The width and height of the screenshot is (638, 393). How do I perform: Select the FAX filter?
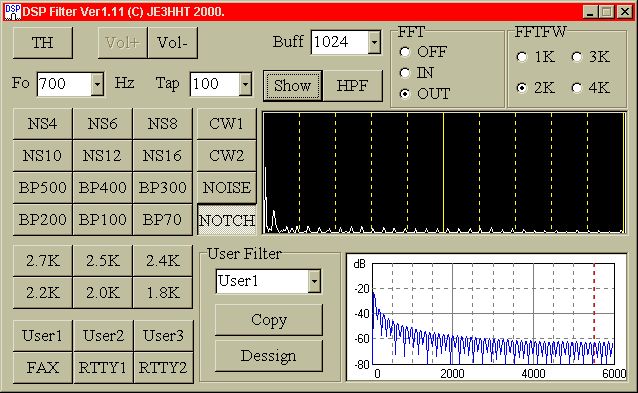43,368
